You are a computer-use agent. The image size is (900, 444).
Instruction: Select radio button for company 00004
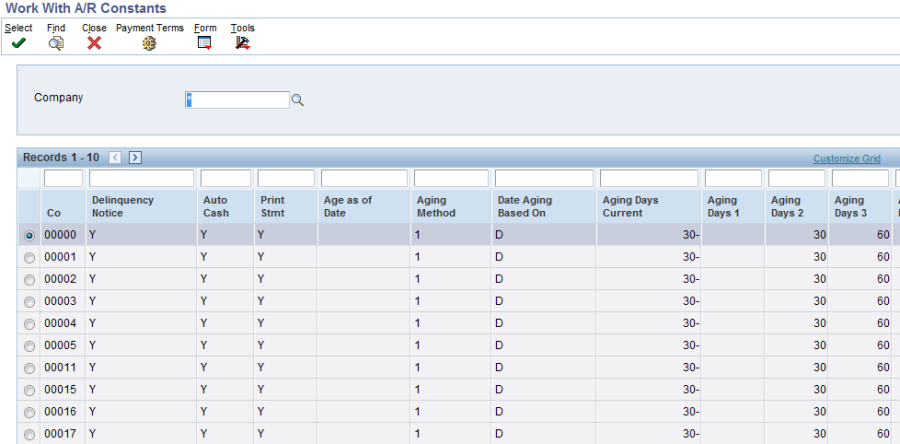click(x=29, y=324)
